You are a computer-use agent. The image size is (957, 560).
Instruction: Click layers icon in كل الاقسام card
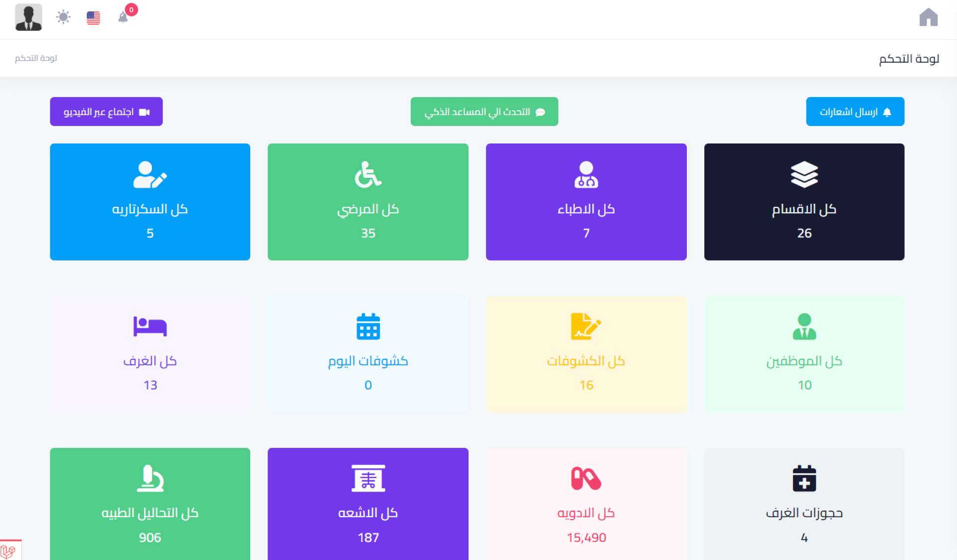tap(804, 174)
